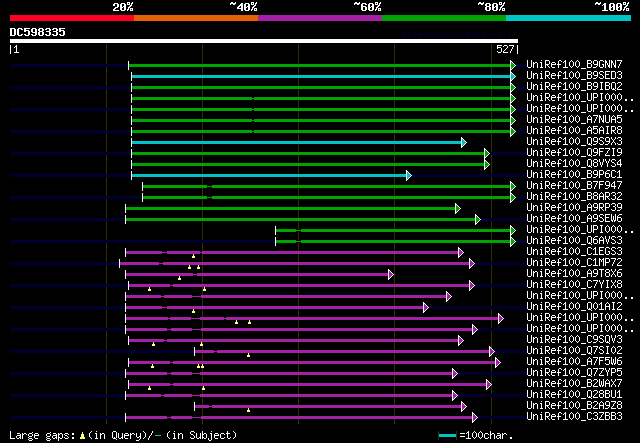Select the UniRef100_B8AR32 label

574,197
